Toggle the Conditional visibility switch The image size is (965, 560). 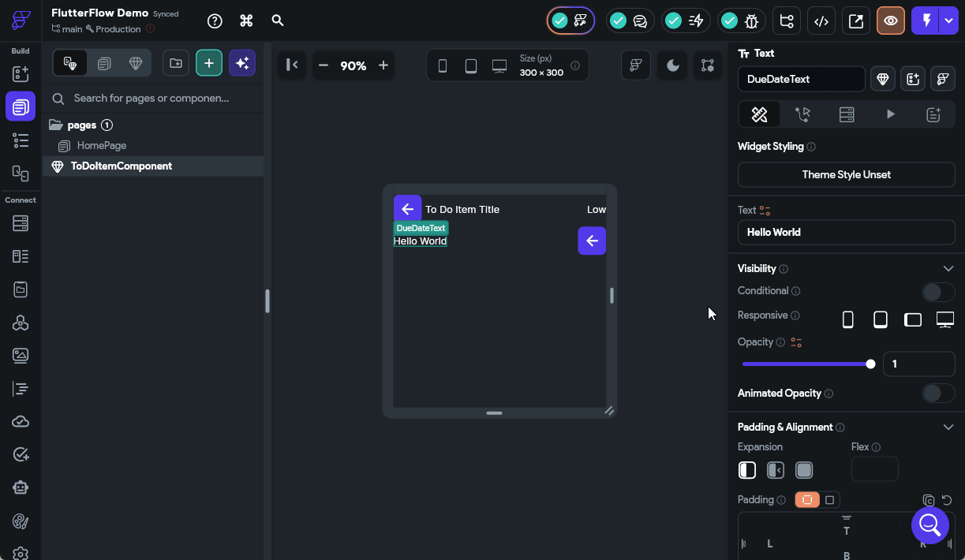[938, 292]
